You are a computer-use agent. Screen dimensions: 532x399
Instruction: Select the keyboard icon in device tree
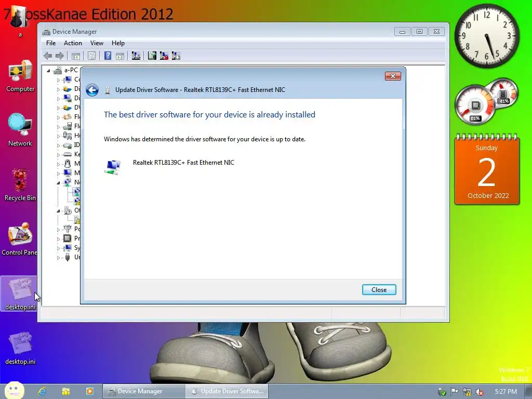pyautogui.click(x=68, y=154)
